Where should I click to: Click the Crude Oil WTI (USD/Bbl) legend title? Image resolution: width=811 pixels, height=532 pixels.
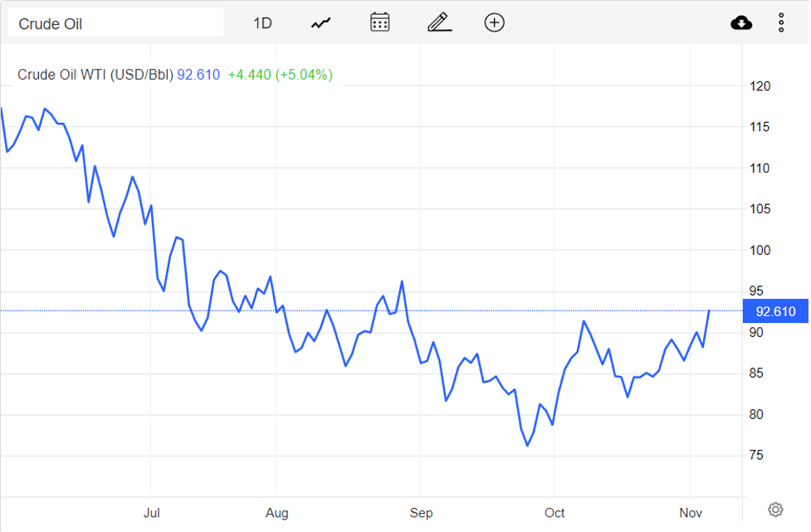pos(95,75)
